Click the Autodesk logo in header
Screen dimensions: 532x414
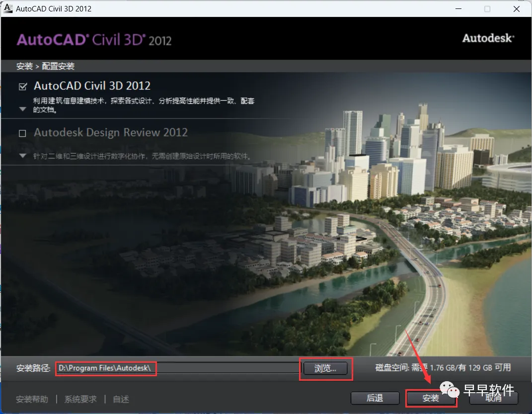click(488, 38)
